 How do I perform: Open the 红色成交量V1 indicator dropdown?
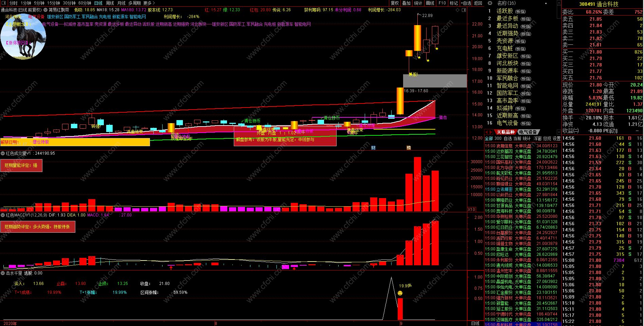pyautogui.click(x=3, y=153)
